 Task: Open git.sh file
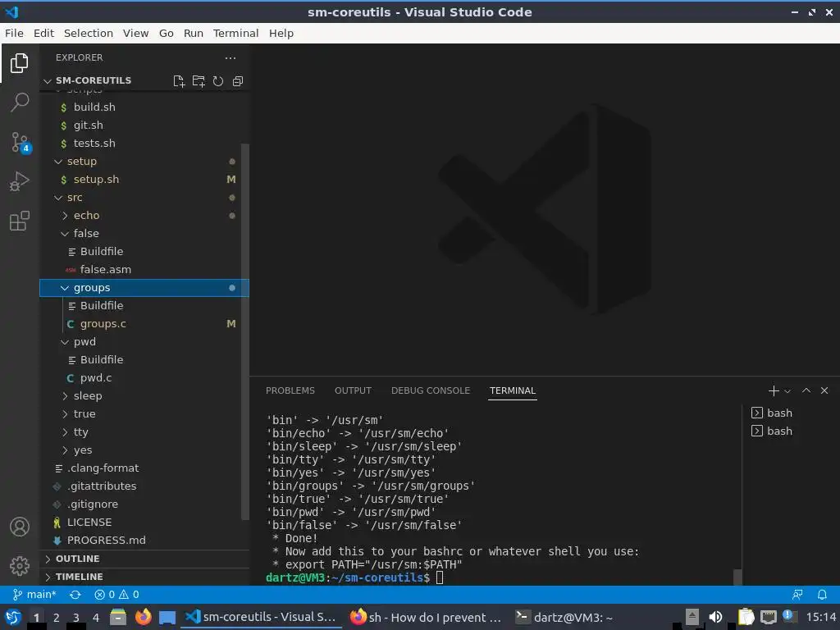pos(144,126)
